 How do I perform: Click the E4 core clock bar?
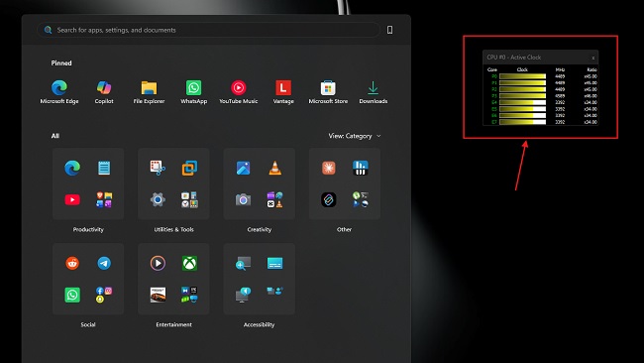point(522,102)
